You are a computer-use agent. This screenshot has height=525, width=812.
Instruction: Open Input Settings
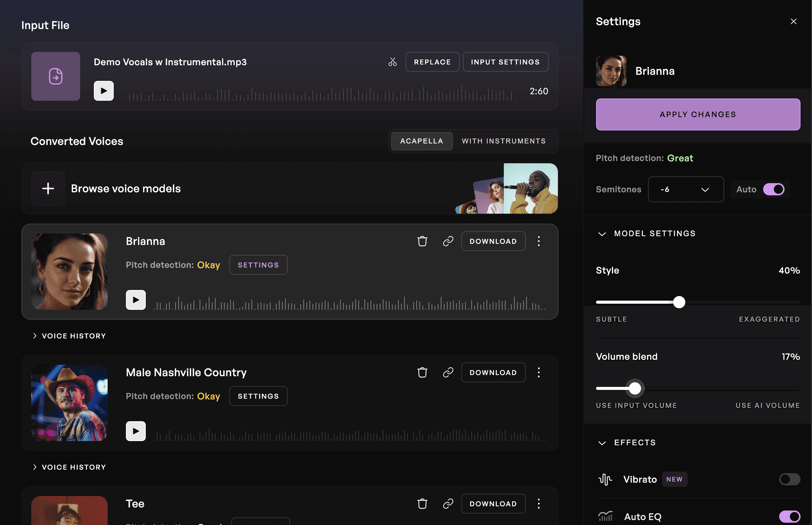506,62
